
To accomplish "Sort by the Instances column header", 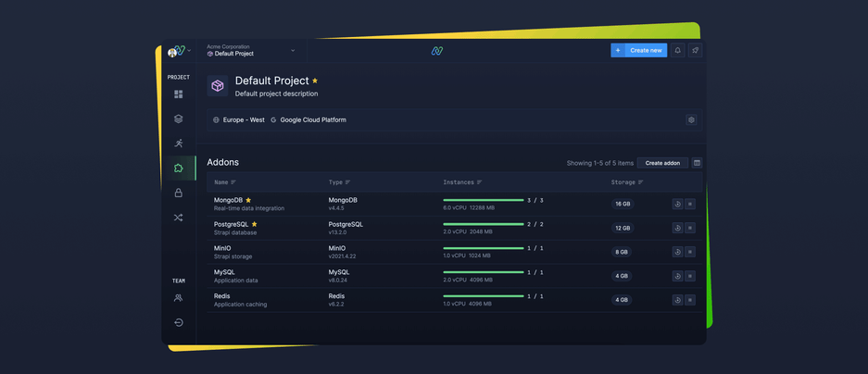I will pyautogui.click(x=462, y=182).
